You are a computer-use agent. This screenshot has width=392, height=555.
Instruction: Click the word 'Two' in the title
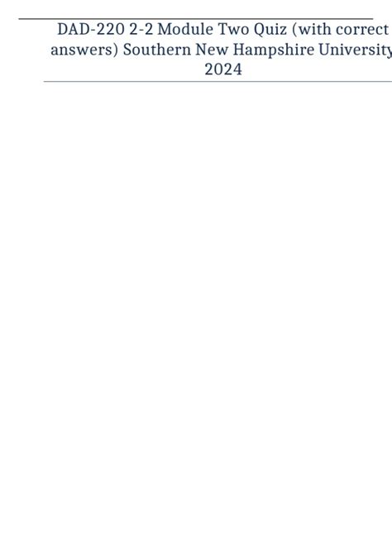(x=233, y=29)
